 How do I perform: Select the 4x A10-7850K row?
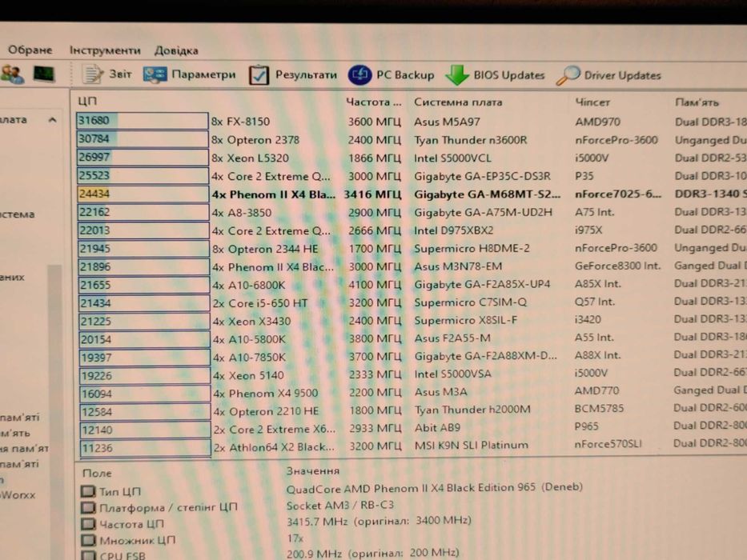click(412, 357)
